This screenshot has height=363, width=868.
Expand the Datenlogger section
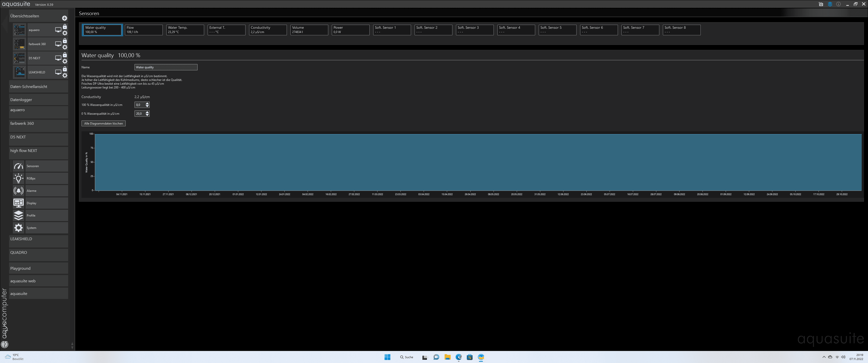38,100
